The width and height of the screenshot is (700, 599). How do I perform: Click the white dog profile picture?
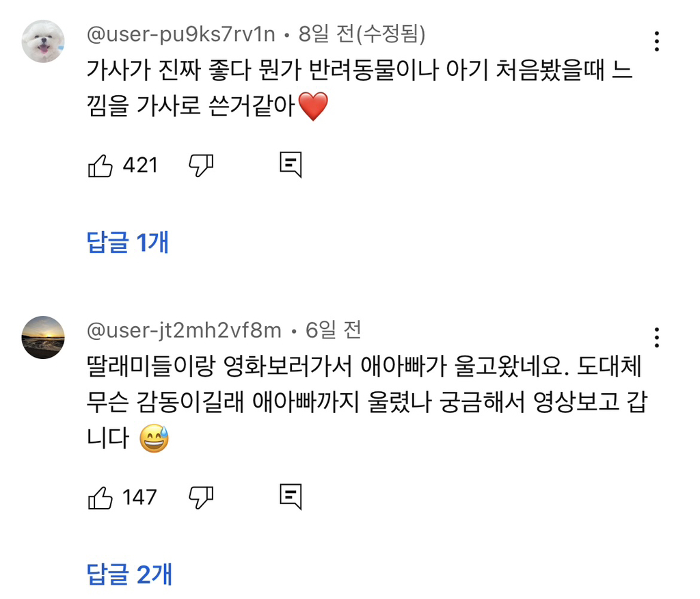43,41
